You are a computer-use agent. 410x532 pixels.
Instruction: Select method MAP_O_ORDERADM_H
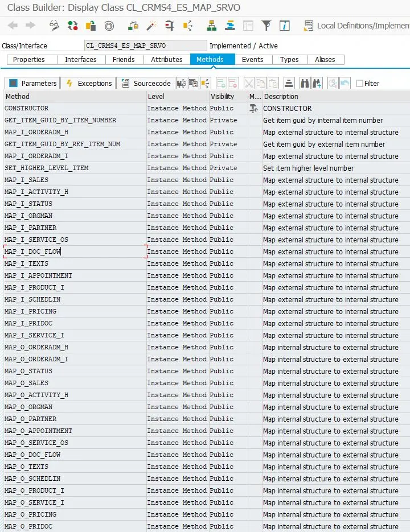click(x=75, y=347)
